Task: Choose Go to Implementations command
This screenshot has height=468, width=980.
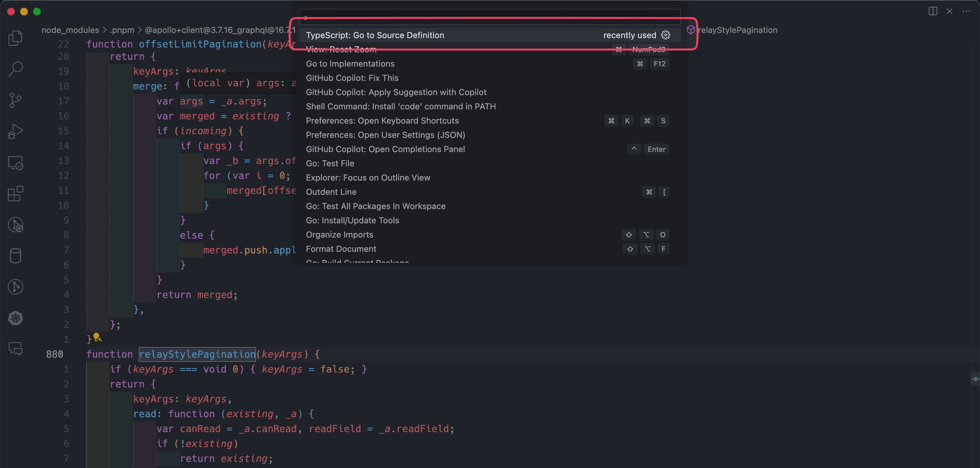Action: 350,64
